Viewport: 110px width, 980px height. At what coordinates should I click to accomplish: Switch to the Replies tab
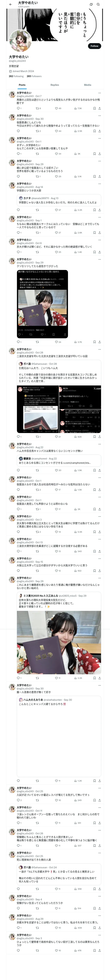tap(55, 85)
